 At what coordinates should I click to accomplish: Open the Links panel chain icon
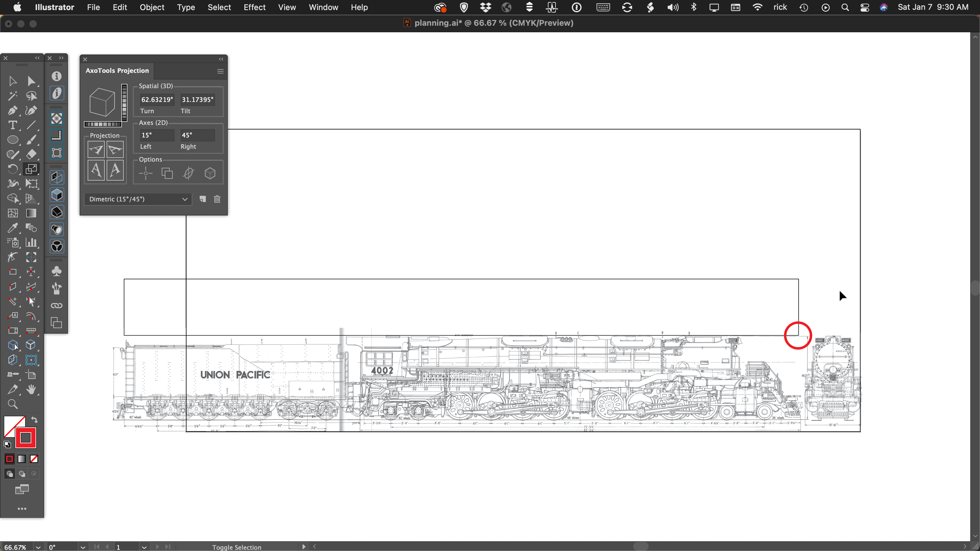(x=57, y=306)
